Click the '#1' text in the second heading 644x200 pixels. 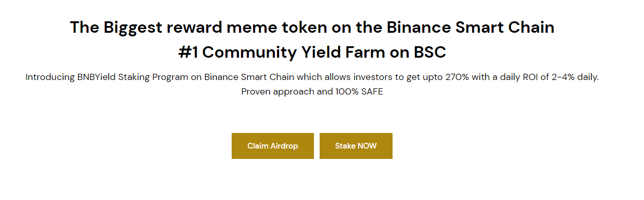[188, 52]
